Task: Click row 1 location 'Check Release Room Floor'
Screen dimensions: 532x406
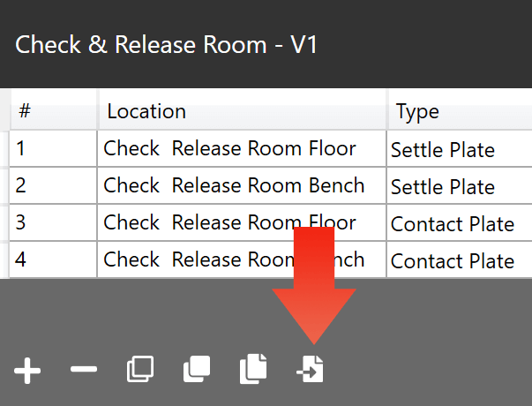Action: click(x=229, y=149)
